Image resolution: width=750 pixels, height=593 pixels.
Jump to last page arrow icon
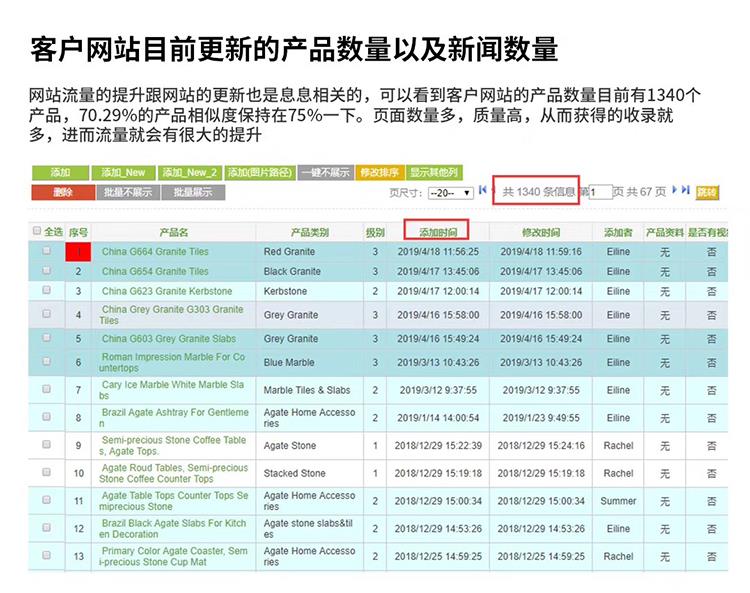[686, 190]
